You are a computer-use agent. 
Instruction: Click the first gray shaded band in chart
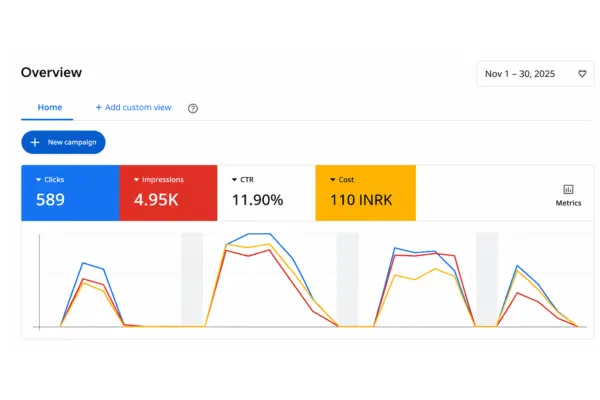pyautogui.click(x=192, y=279)
